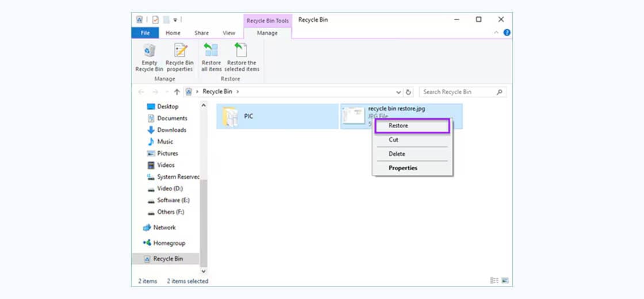
Task: Click the '2 items' status bar count
Action: click(x=147, y=281)
